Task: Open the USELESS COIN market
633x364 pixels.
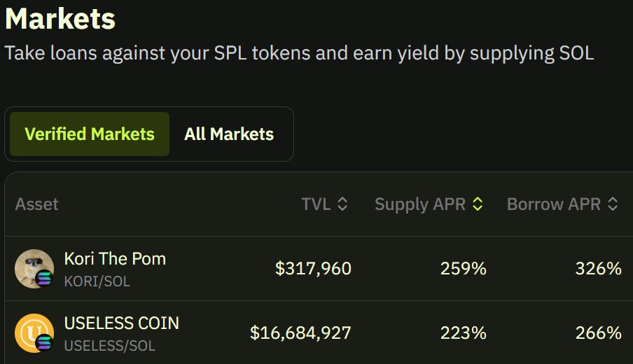Action: click(x=122, y=323)
